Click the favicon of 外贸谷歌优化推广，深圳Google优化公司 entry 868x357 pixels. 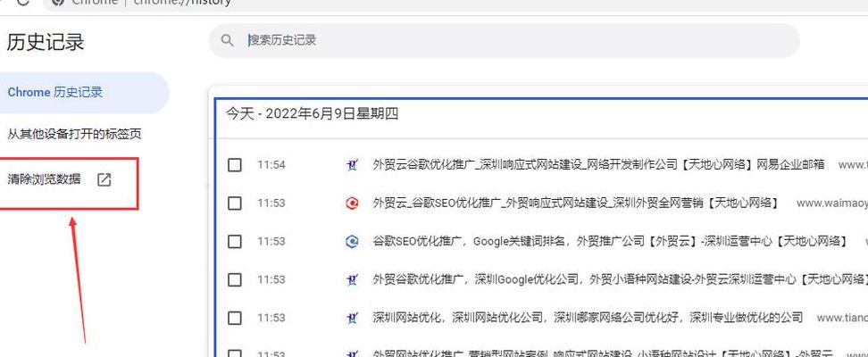click(x=352, y=279)
